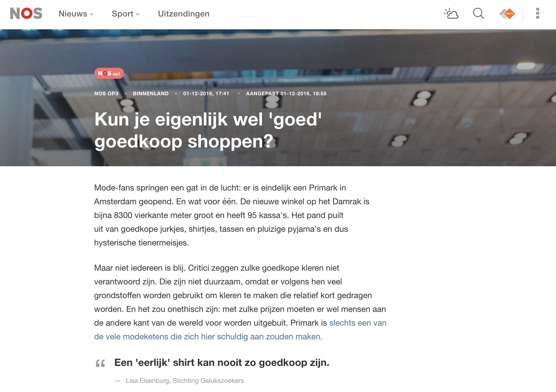This screenshot has height=392, width=556.
Task: Open the three-dot more options menu
Action: [537, 14]
